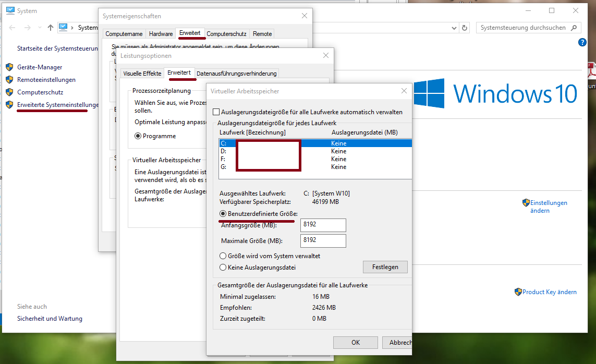Open Startseite der Systemsteuerung link

[57, 48]
